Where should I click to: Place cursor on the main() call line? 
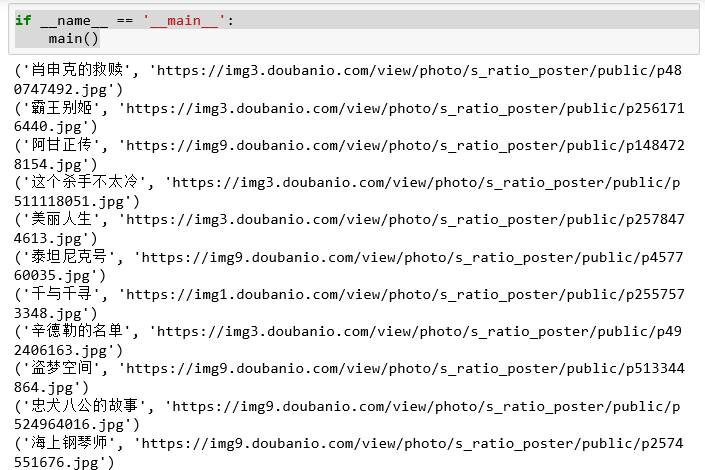pos(73,39)
